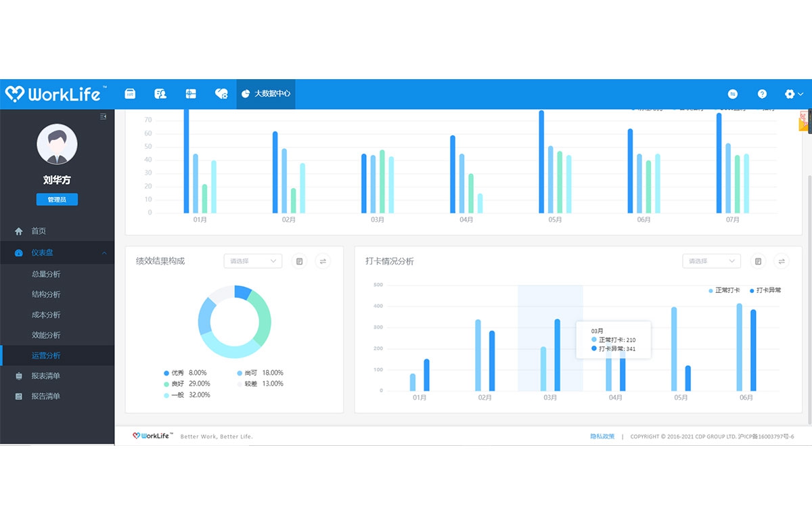Click the switch icon in top-right header
This screenshot has height=525, width=812.
point(733,94)
